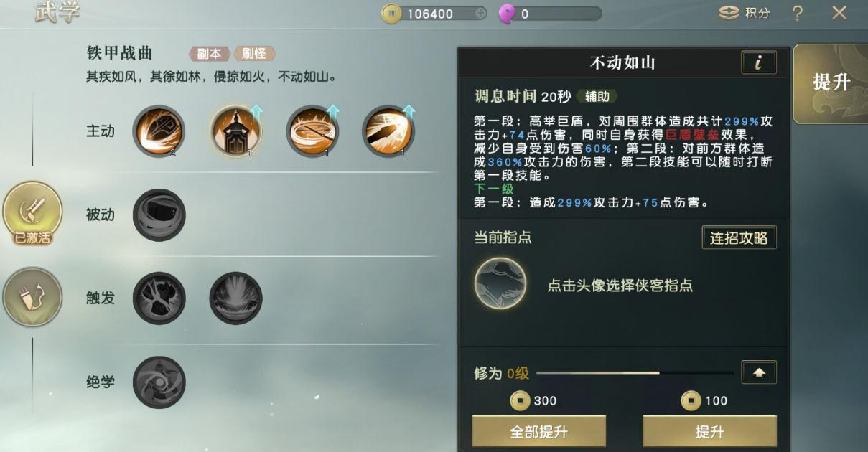The height and width of the screenshot is (452, 868).
Task: Switch to the 已激活 martial art set
Action: point(32,215)
